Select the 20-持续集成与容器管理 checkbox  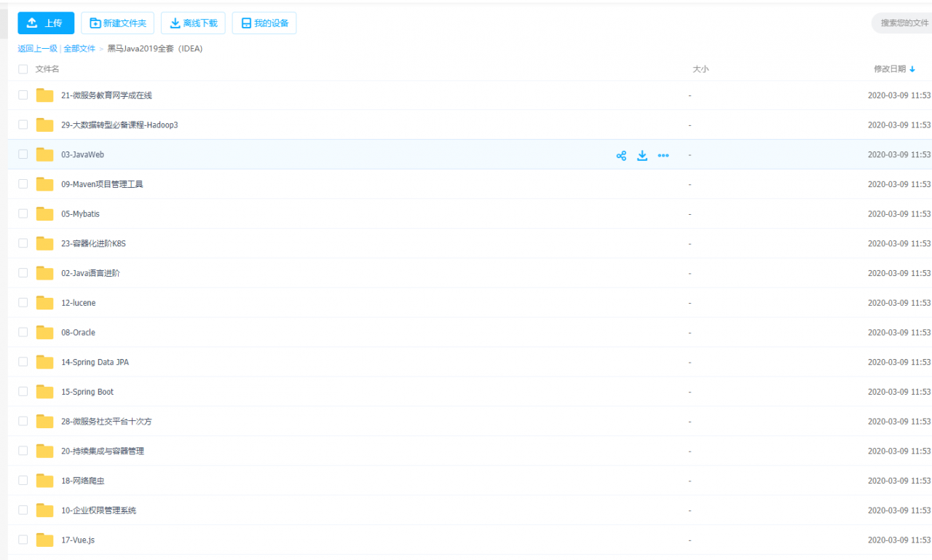pyautogui.click(x=23, y=451)
